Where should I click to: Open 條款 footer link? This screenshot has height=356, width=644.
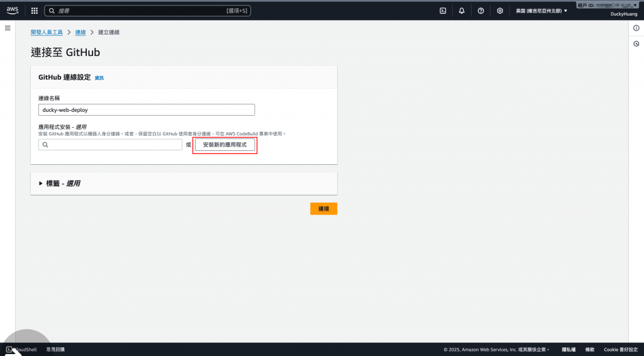point(590,350)
